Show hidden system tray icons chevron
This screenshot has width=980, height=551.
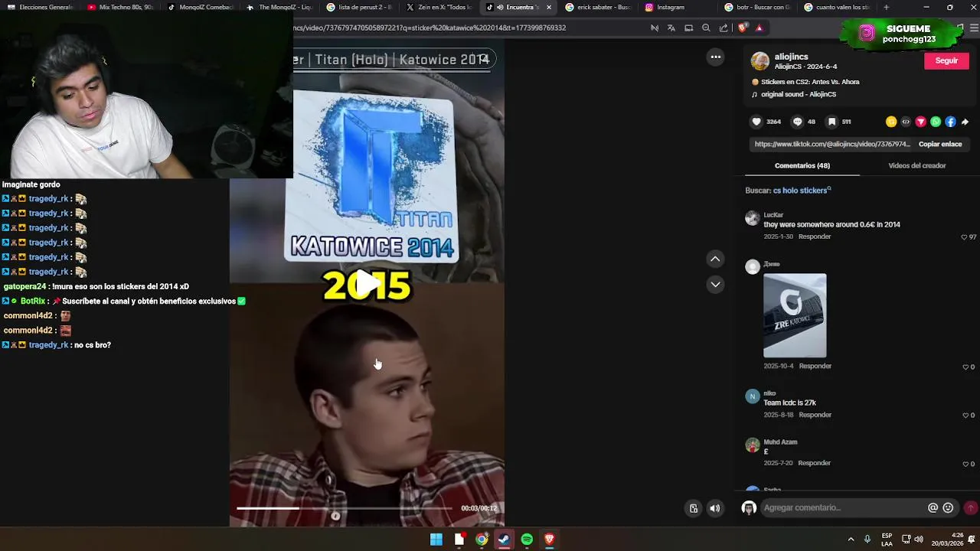point(851,540)
